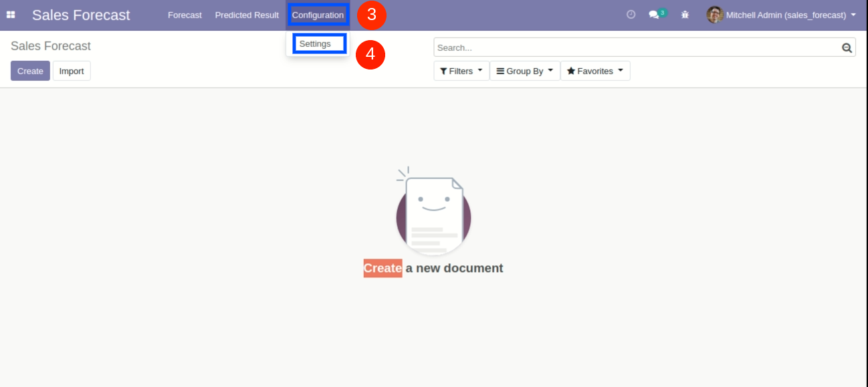Open the Forecast menu
The image size is (868, 387).
point(185,15)
